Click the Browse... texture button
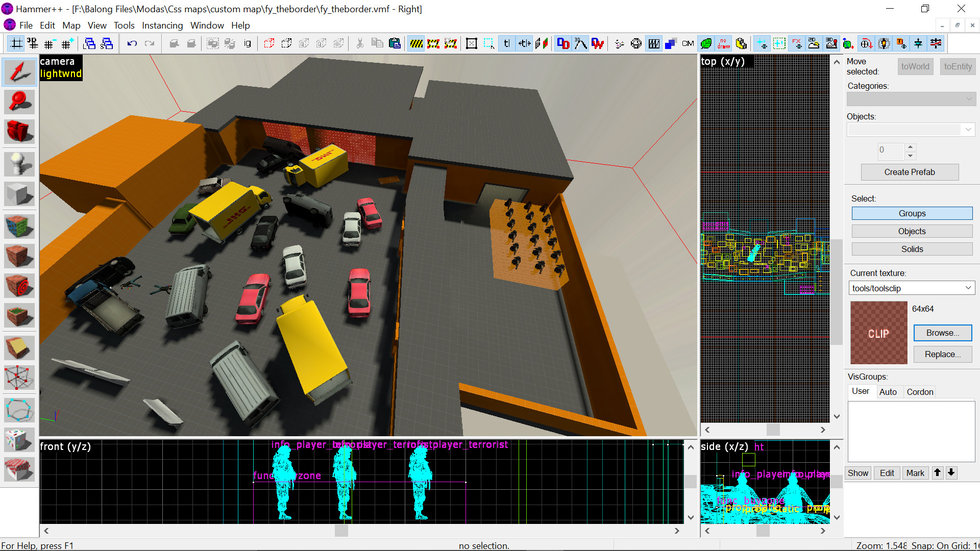980x551 pixels. [942, 333]
